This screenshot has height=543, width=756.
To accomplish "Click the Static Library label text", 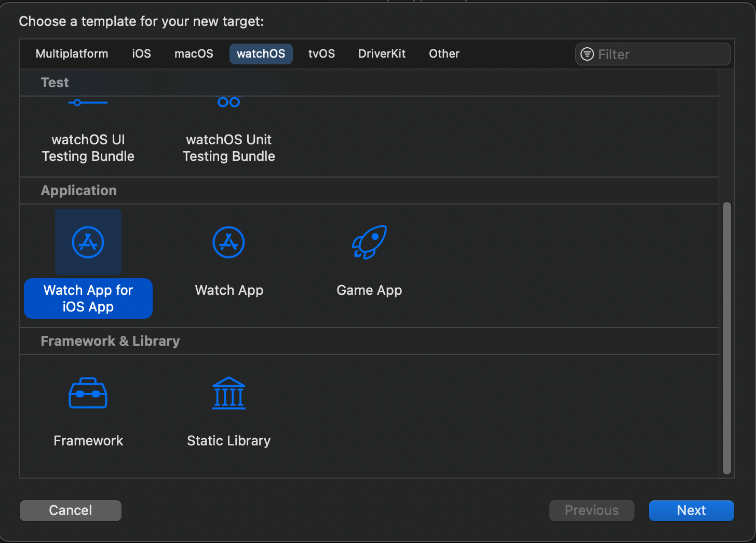I will pyautogui.click(x=228, y=441).
